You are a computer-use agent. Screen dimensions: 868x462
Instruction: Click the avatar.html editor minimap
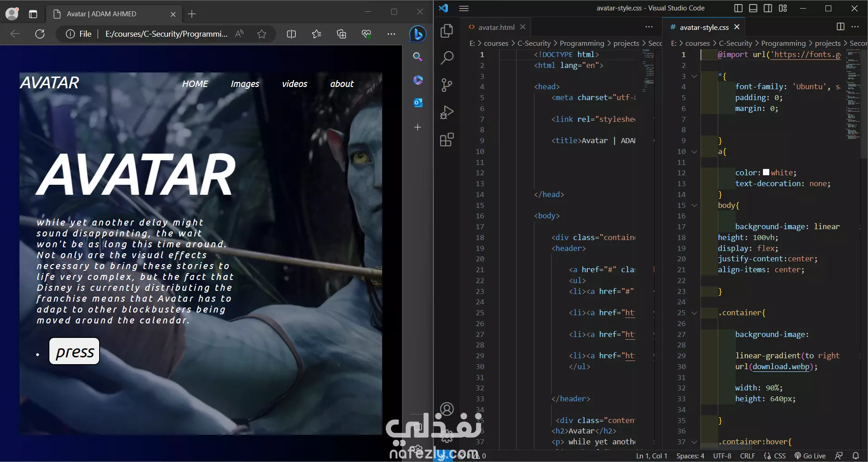(648, 71)
